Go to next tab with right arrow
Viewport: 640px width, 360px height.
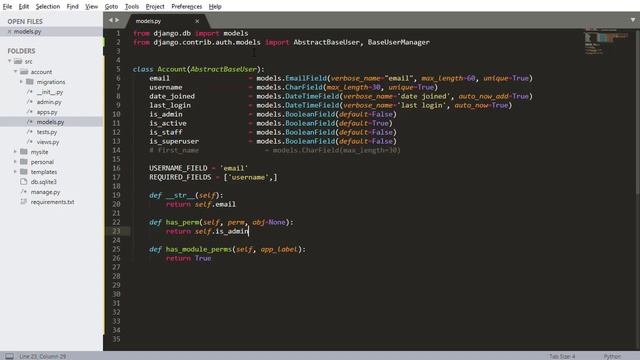click(x=117, y=20)
